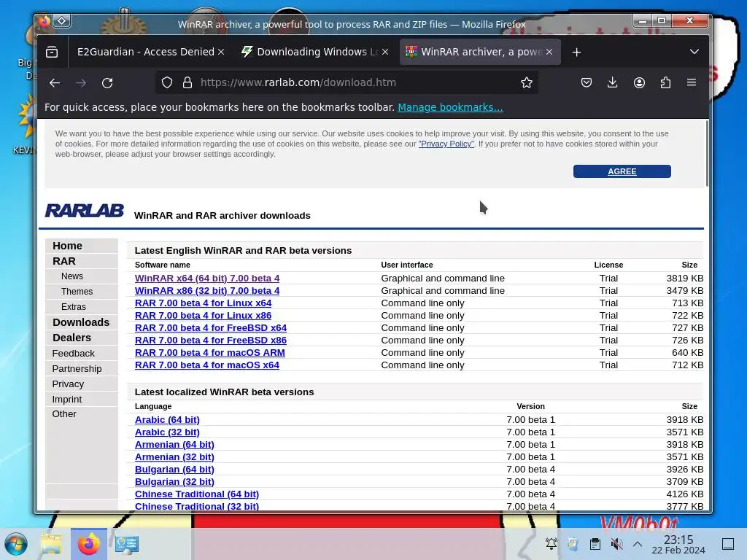This screenshot has height=560, width=747.
Task: Switch to Downloading Windows tab
Action: click(314, 52)
